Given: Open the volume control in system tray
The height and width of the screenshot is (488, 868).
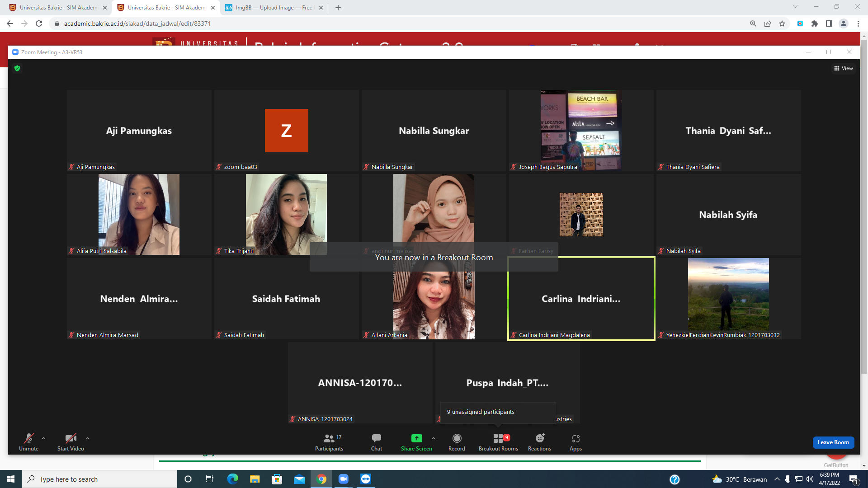Looking at the screenshot, I should 810,479.
